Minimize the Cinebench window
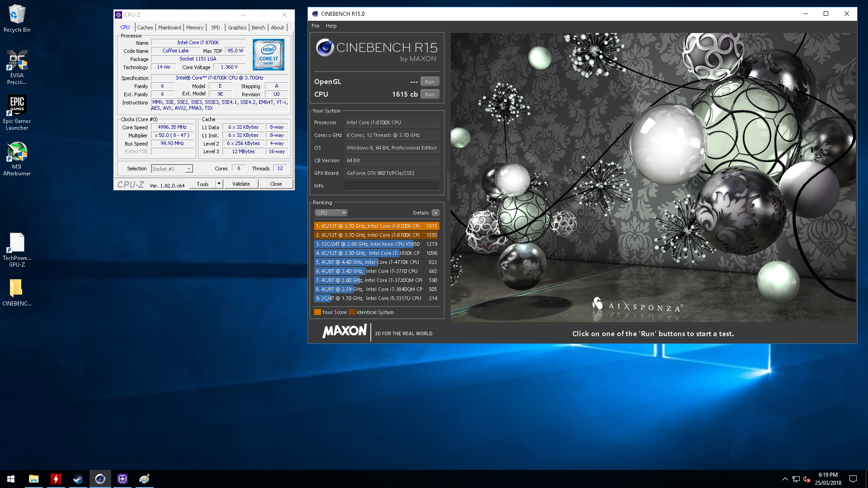The width and height of the screenshot is (868, 488). point(805,14)
